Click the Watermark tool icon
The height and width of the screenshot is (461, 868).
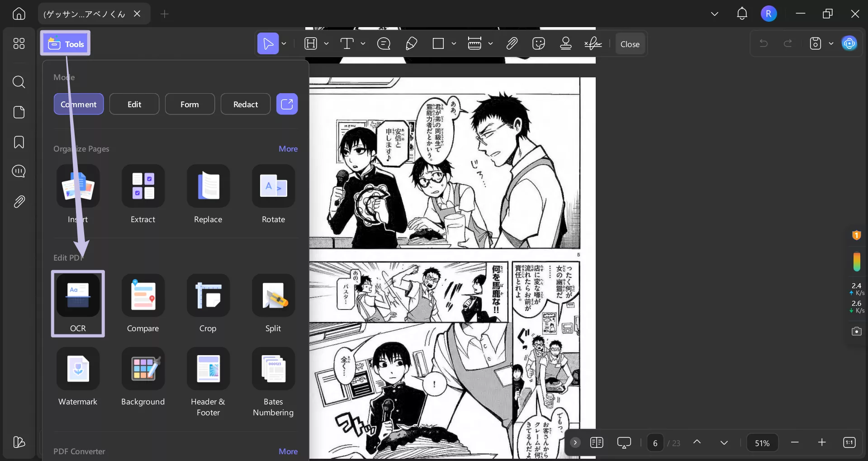tap(78, 369)
